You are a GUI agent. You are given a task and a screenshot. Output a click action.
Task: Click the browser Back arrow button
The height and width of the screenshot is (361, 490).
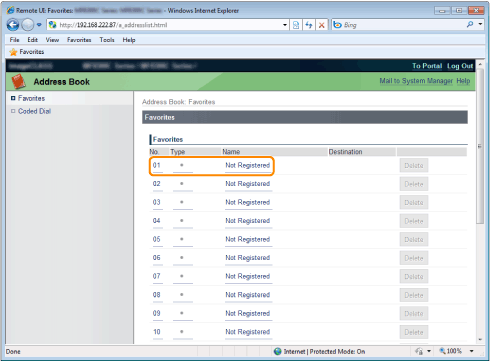pos(13,25)
